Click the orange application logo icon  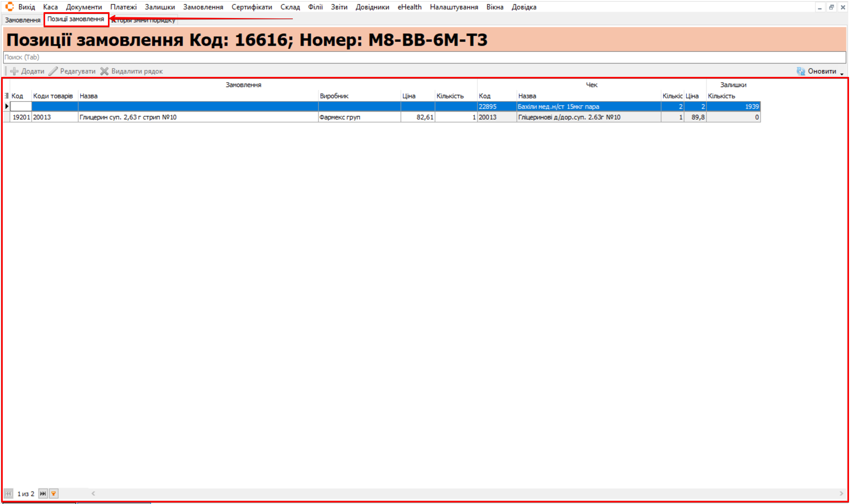[9, 7]
